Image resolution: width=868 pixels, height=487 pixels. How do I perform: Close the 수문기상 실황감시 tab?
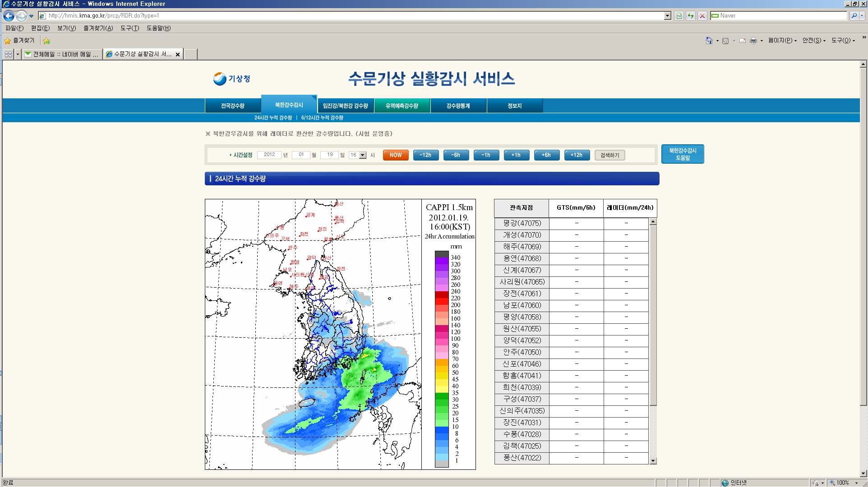pos(178,55)
